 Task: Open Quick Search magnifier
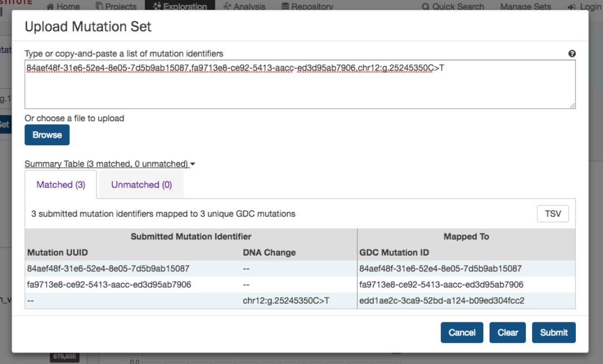point(426,7)
